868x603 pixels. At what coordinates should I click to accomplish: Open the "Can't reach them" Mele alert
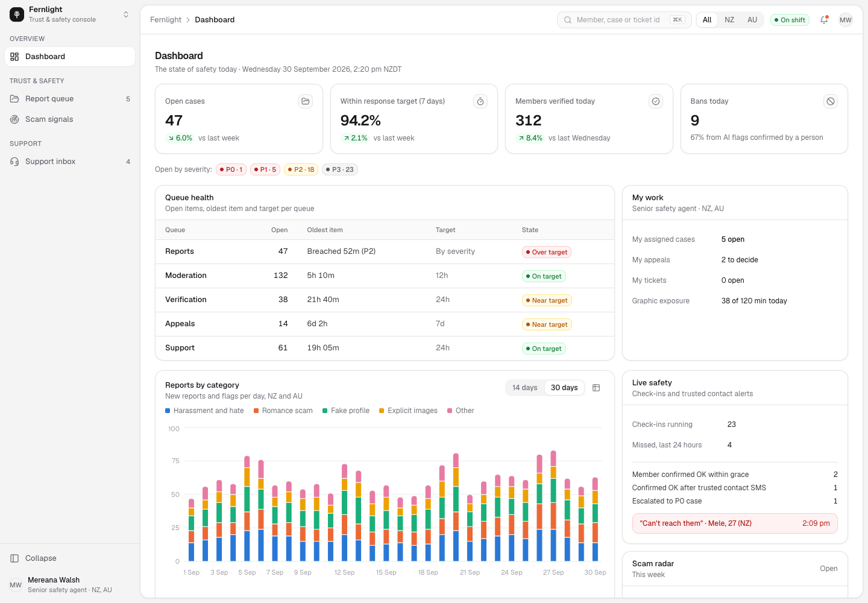pyautogui.click(x=735, y=523)
